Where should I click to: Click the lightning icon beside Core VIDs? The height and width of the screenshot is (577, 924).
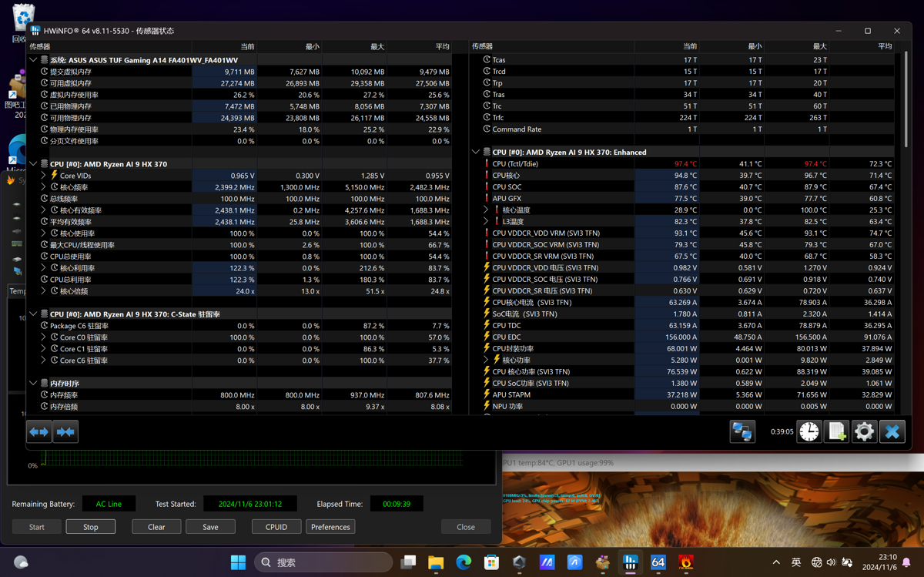[x=55, y=176]
